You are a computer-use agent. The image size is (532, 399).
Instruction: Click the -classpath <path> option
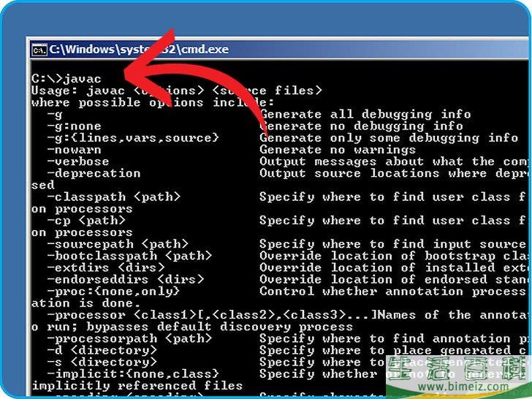click(x=113, y=197)
